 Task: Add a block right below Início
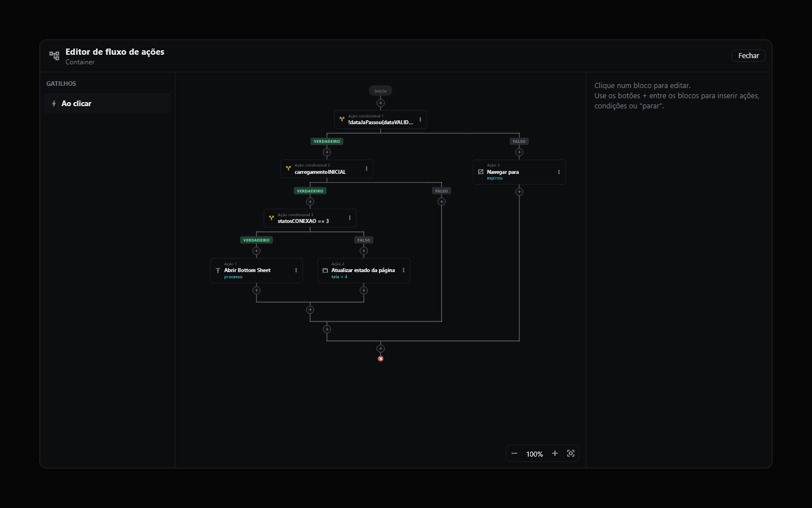pos(381,103)
